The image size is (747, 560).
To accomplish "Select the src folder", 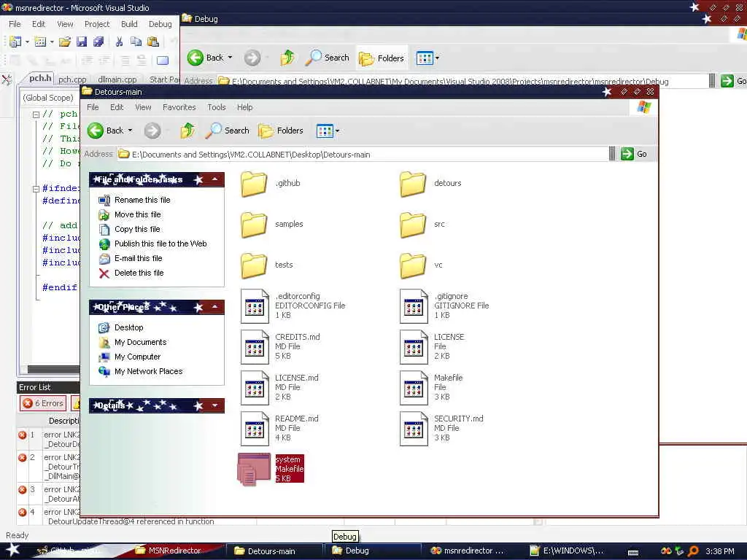I will click(x=422, y=225).
